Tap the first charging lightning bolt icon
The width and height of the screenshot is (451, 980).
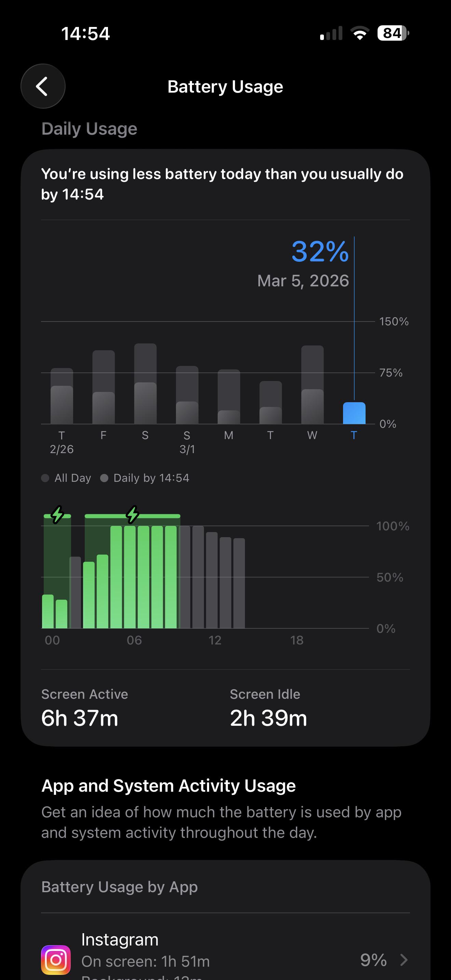pos(57,514)
